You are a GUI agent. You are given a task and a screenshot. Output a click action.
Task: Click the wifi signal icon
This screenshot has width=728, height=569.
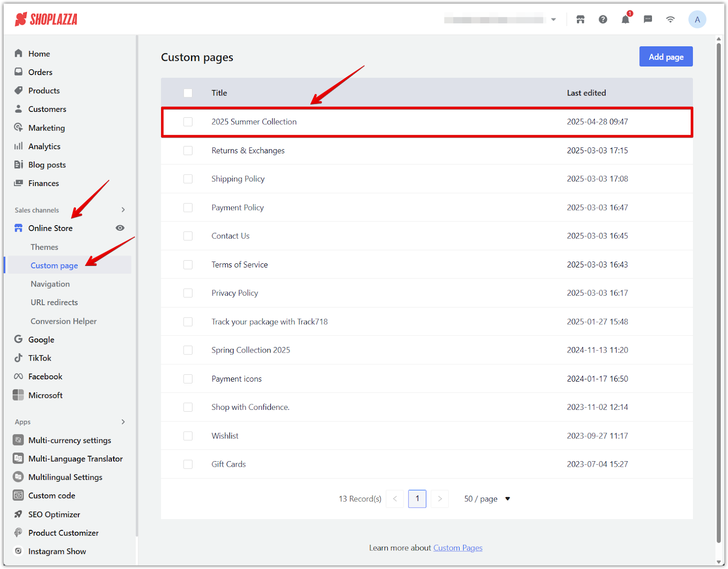coord(670,20)
